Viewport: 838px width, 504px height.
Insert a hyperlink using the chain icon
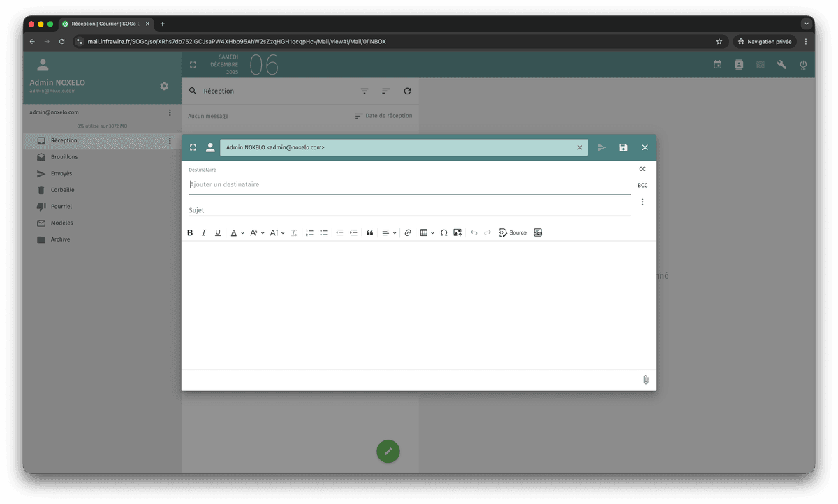click(x=408, y=232)
